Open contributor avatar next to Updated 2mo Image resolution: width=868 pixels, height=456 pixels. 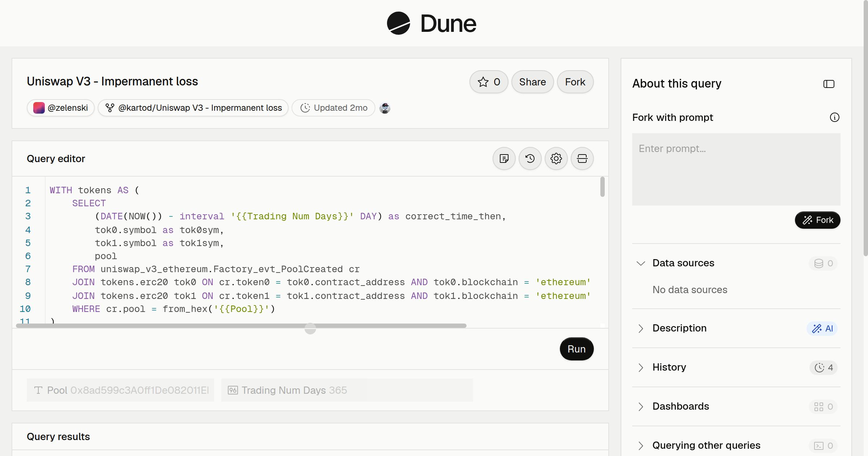coord(385,108)
